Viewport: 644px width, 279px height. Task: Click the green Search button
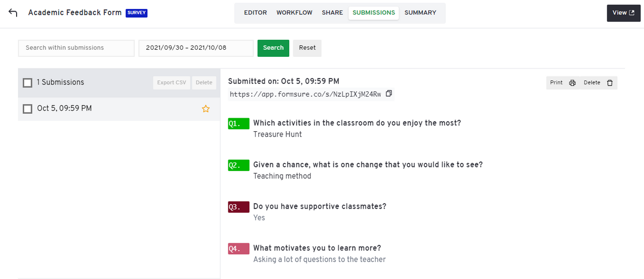(273, 48)
